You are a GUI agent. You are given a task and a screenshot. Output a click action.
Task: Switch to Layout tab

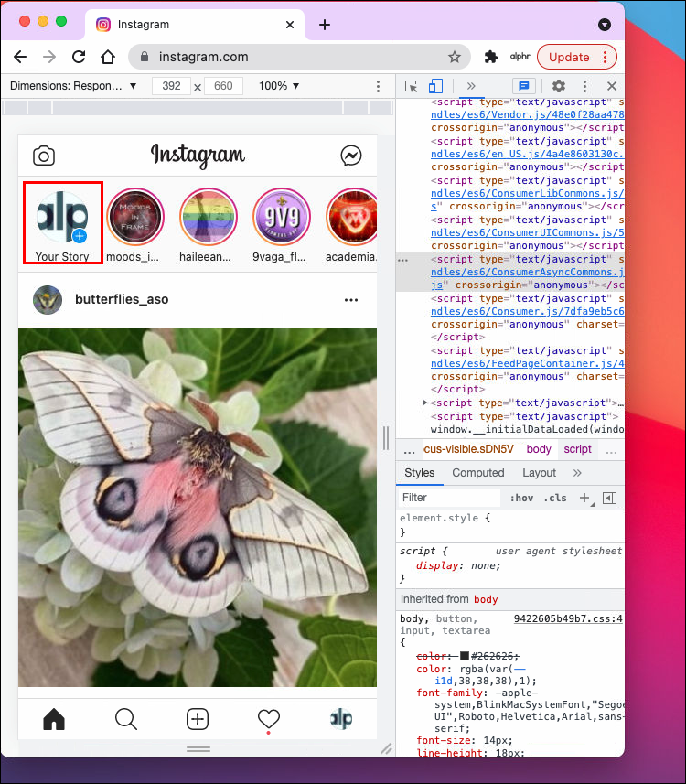(x=539, y=473)
